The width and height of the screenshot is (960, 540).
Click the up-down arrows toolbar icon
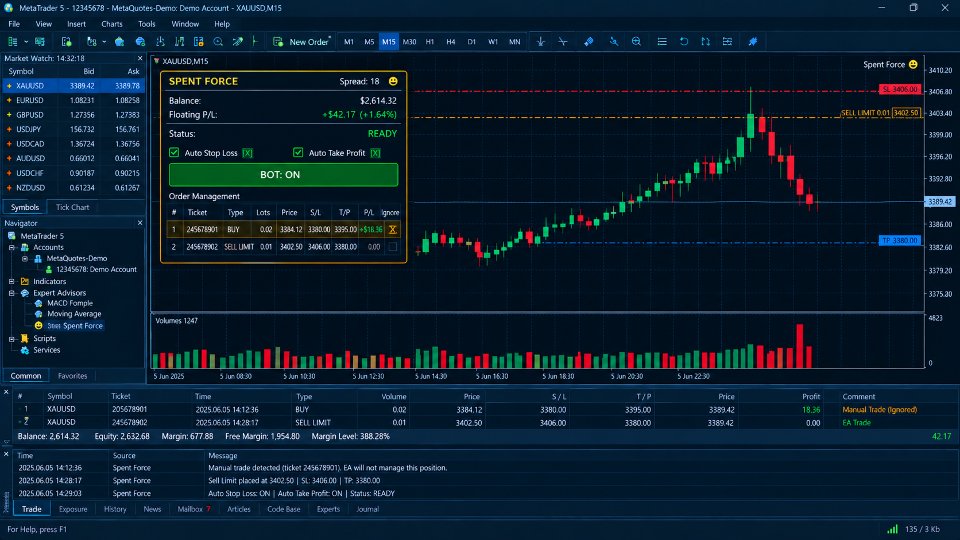pyautogui.click(x=705, y=42)
